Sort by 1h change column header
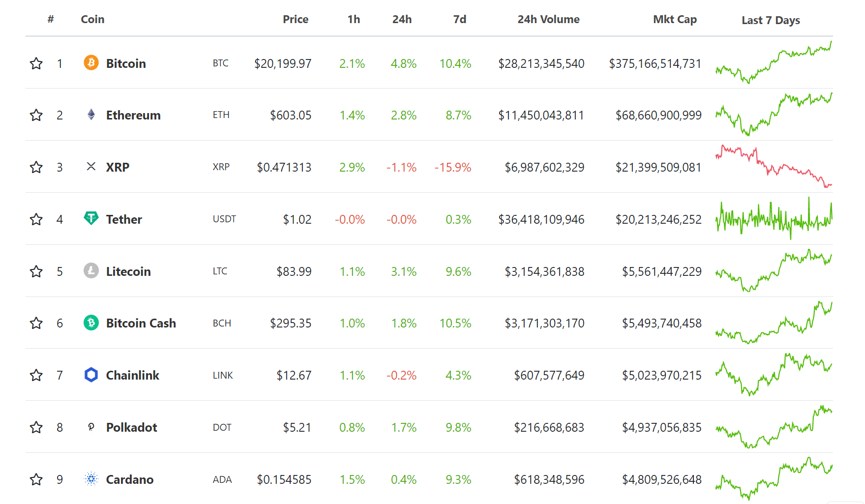This screenshot has width=865, height=504. [354, 19]
